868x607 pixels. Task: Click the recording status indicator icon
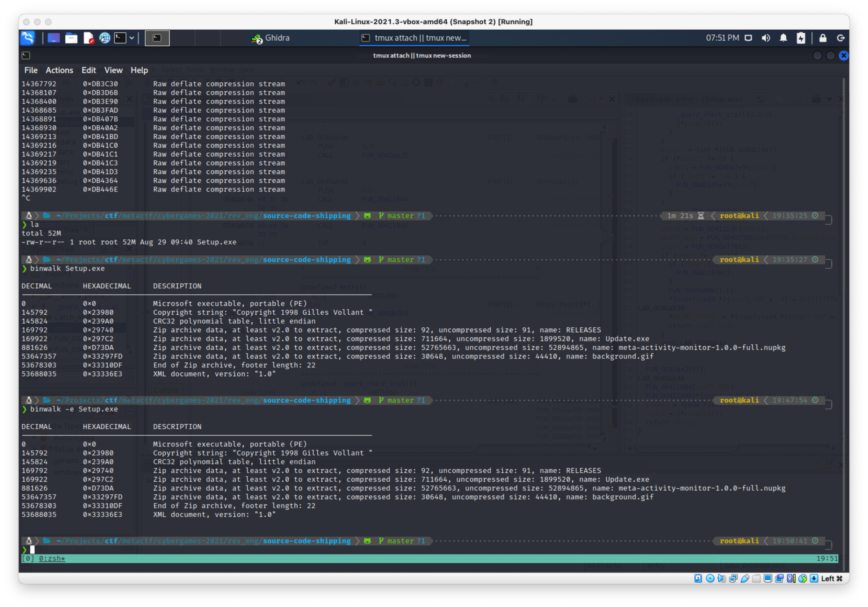pyautogui.click(x=780, y=578)
